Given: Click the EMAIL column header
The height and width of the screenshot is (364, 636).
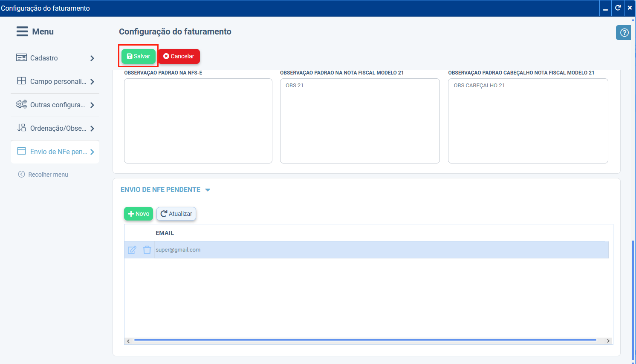Looking at the screenshot, I should click(x=165, y=233).
